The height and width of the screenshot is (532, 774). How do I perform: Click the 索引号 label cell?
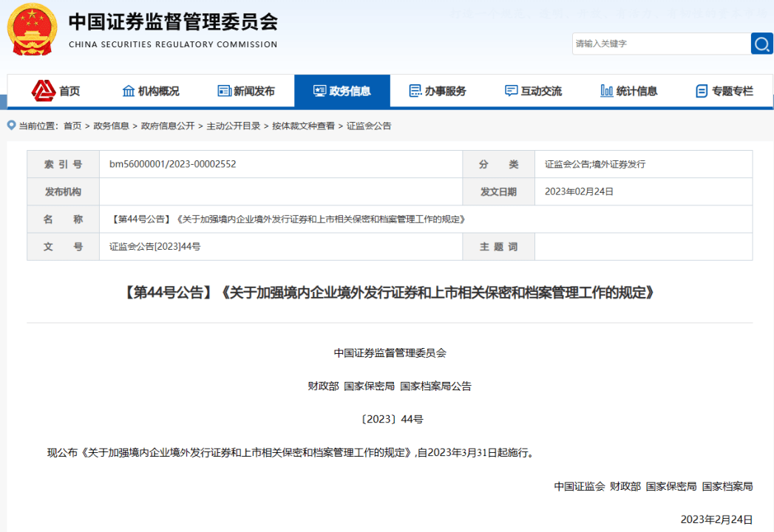coord(63,164)
